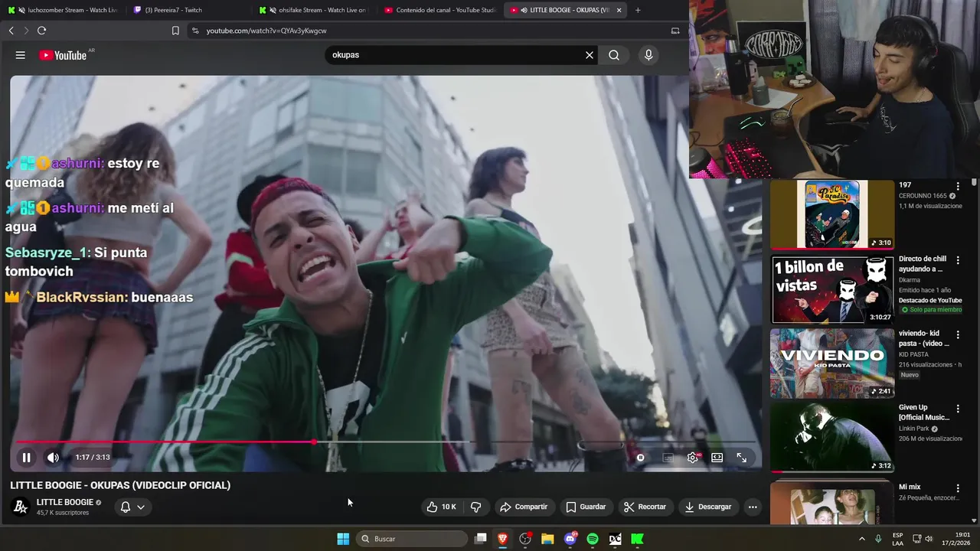The image size is (980, 551).
Task: Click the red progress scrubber handle
Action: (x=314, y=442)
